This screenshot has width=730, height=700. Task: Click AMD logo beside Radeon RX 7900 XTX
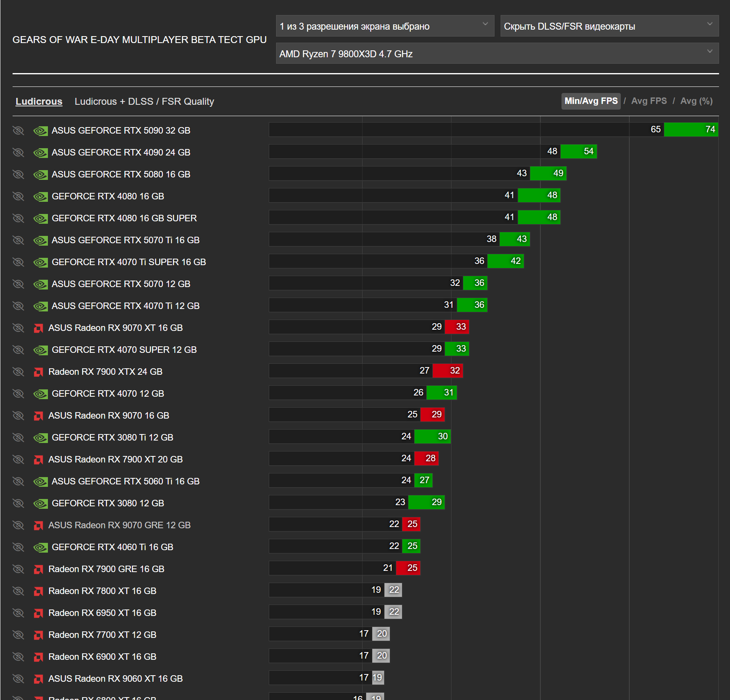(39, 372)
